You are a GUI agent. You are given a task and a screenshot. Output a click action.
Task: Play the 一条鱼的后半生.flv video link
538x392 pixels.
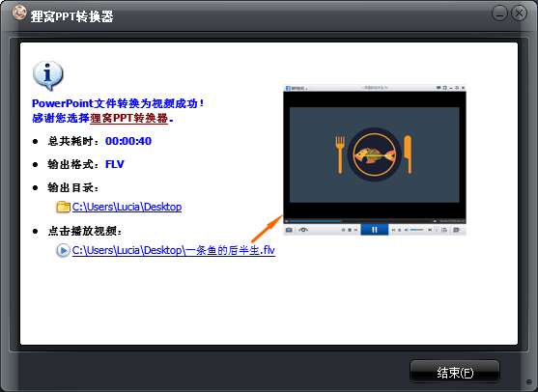[x=174, y=250]
